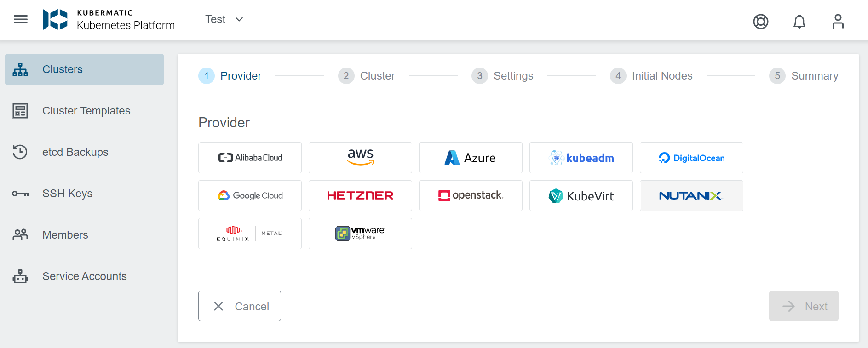The image size is (868, 348).
Task: Click the Kubermatic logo icon
Action: (x=55, y=19)
